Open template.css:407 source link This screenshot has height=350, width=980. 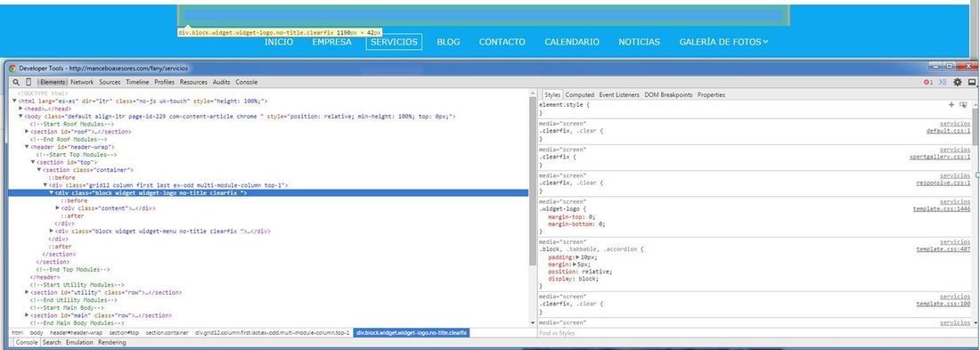(943, 248)
